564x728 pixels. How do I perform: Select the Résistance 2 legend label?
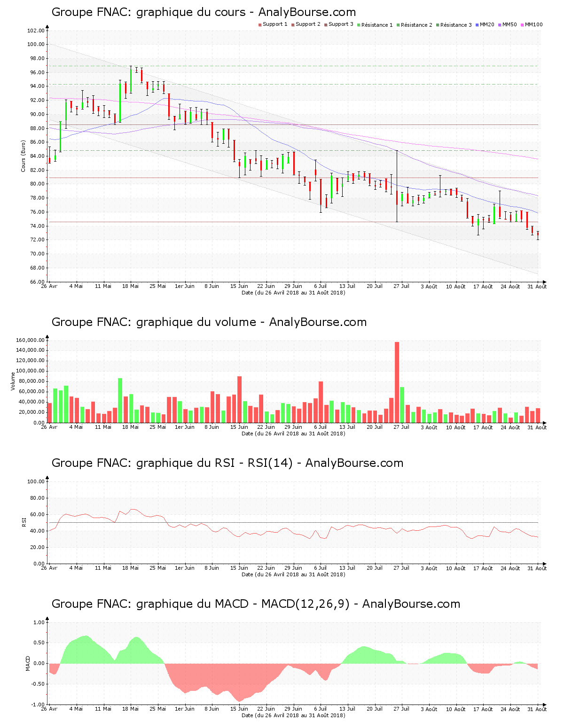point(416,25)
